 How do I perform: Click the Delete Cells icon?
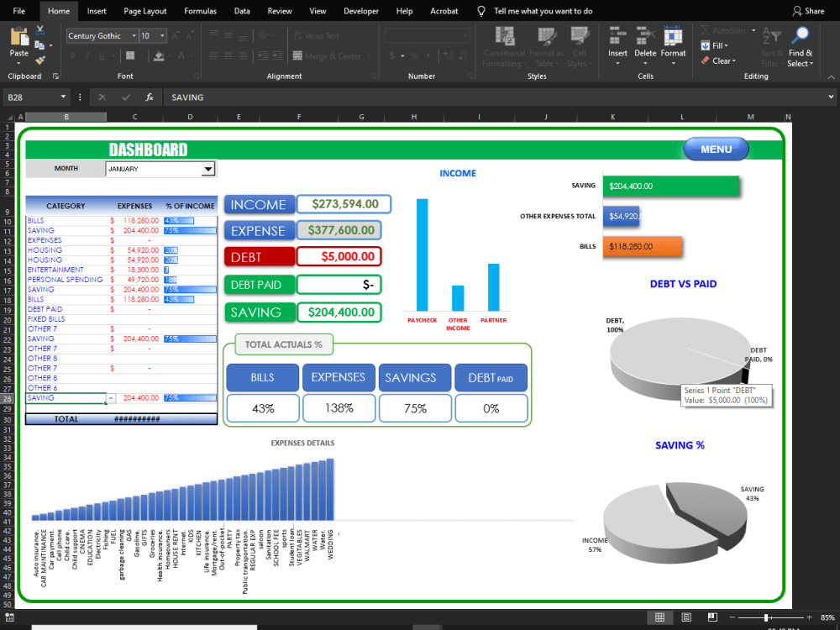click(644, 42)
